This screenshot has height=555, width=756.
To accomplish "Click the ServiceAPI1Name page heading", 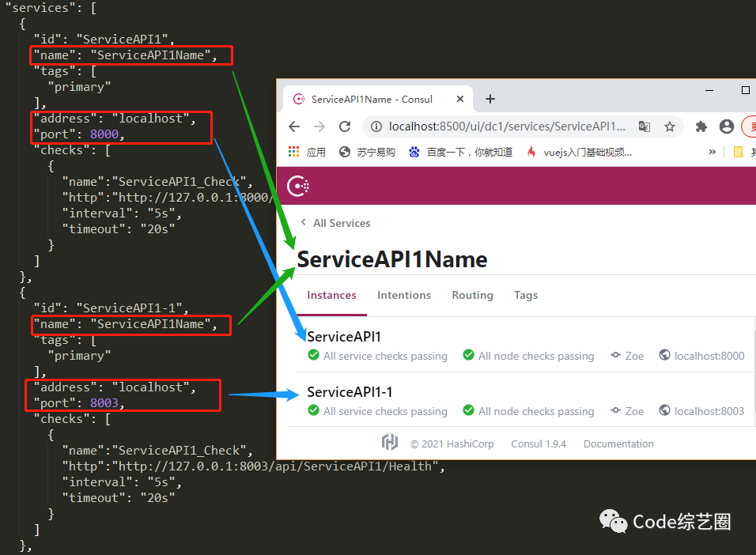I will click(392, 259).
